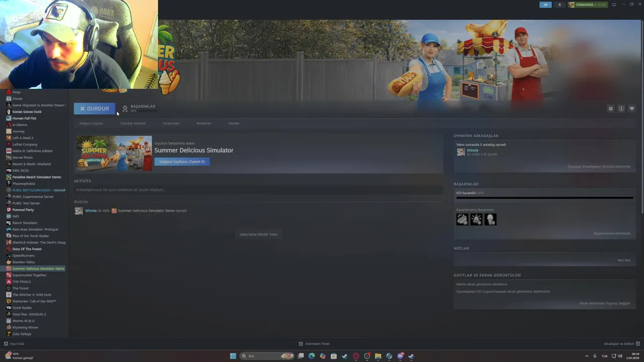Click NBA 2K20 icon in library
The image size is (644, 362).
pos(9,170)
